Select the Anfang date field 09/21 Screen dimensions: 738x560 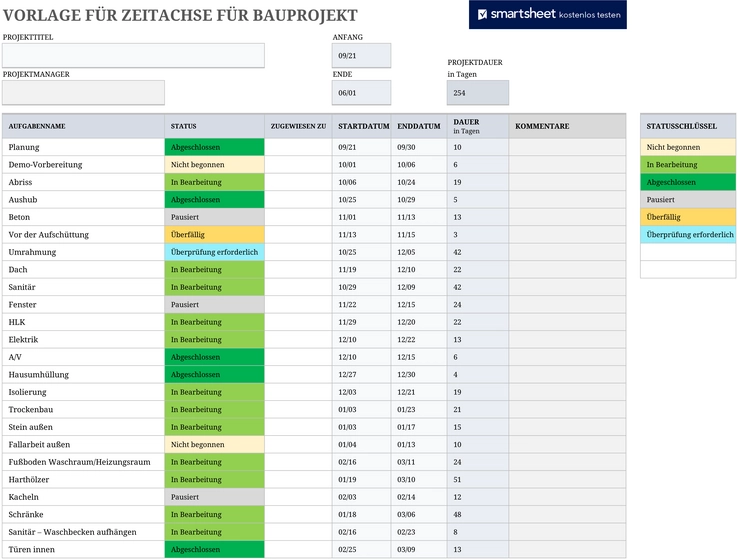[x=361, y=56]
